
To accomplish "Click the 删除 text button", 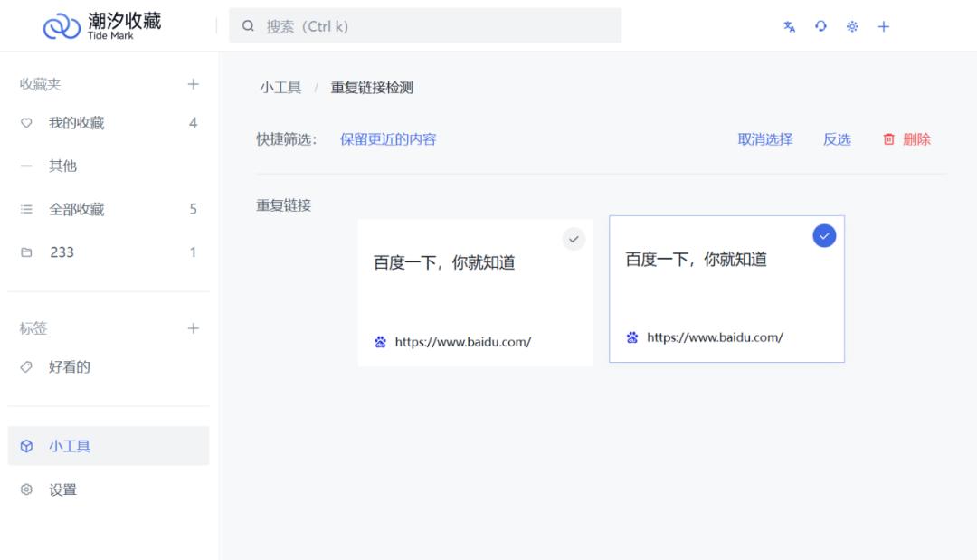I will point(916,139).
